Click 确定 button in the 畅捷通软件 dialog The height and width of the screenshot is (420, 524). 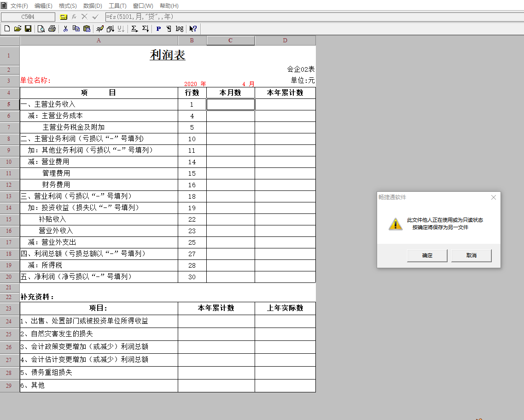tap(427, 255)
